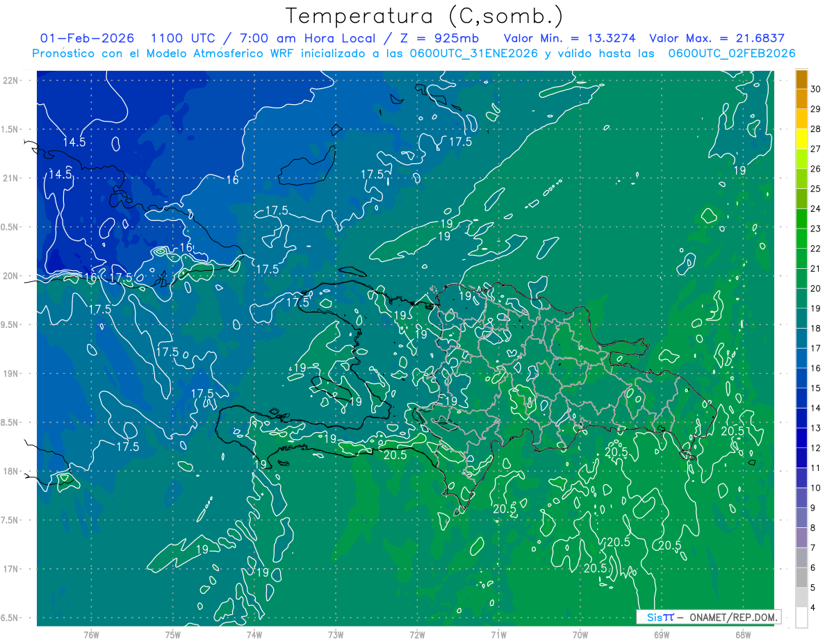Click colour-scale label 30
Screen dimensions: 834x644
point(816,89)
